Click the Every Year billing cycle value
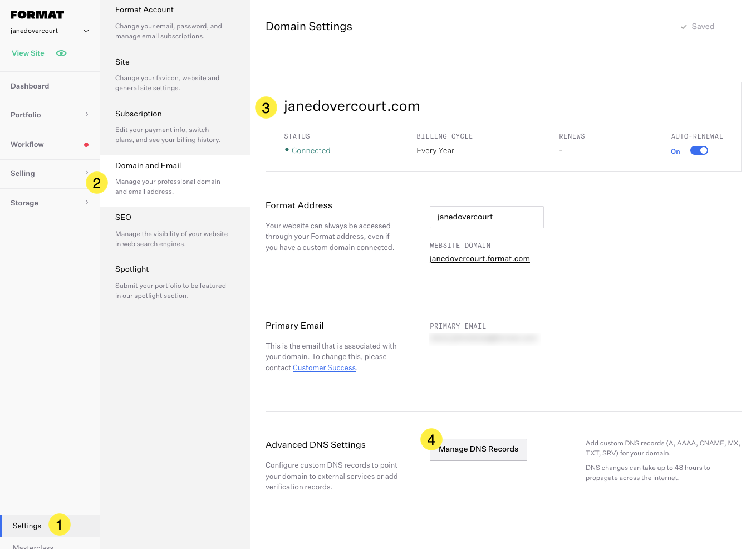 pyautogui.click(x=435, y=151)
